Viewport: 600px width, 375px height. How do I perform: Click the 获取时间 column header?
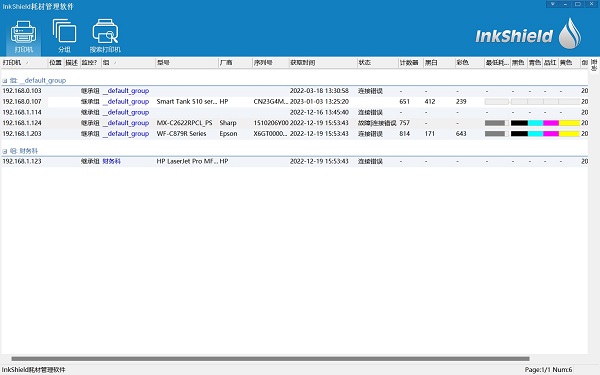click(323, 62)
